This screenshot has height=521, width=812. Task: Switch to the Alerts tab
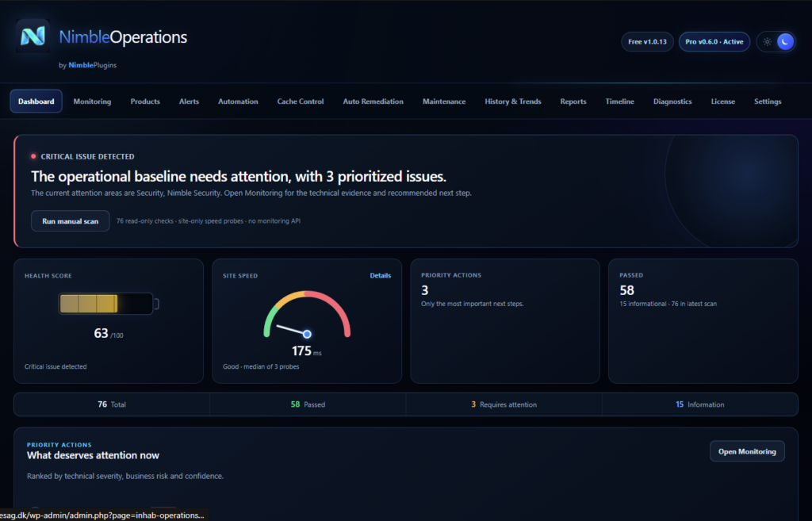[x=189, y=102]
